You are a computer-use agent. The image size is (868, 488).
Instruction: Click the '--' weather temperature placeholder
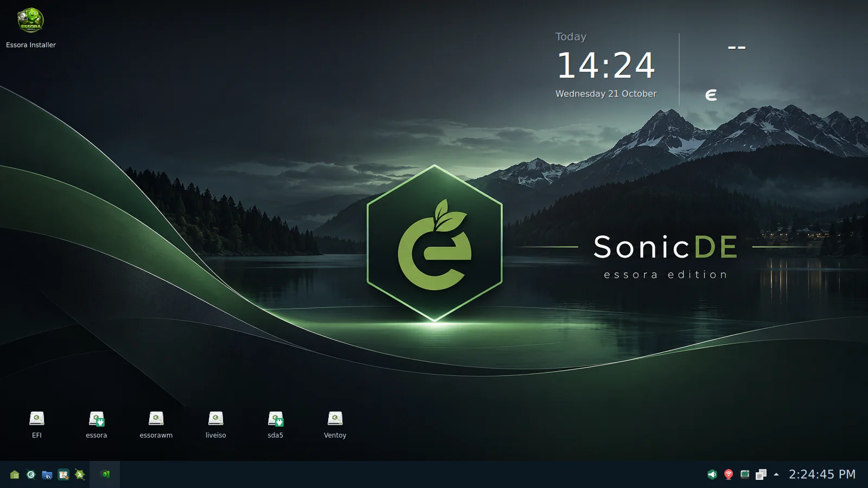point(737,48)
